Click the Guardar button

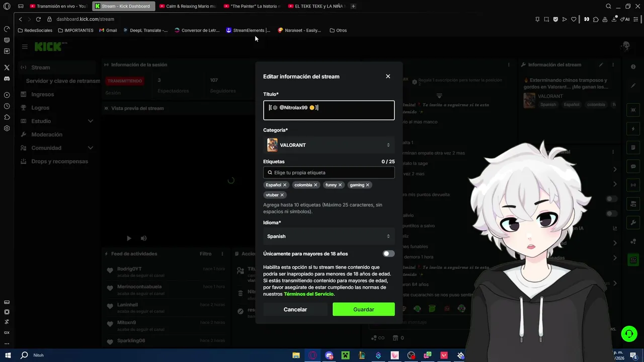coord(364,309)
